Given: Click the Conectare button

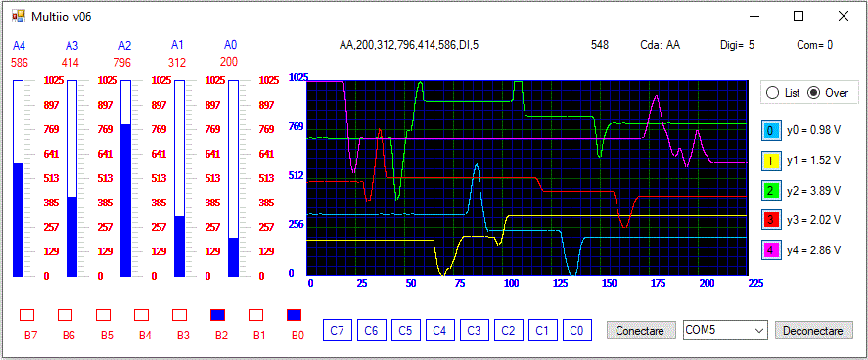Looking at the screenshot, I should (x=642, y=330).
